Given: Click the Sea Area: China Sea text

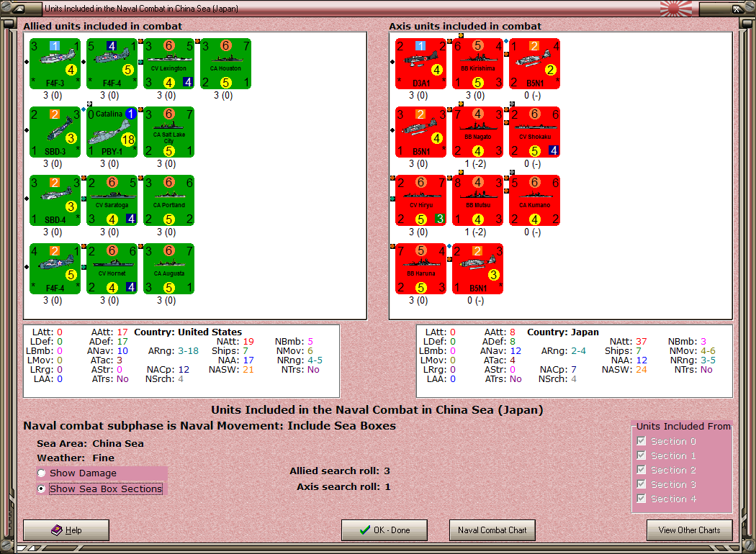Looking at the screenshot, I should click(x=90, y=443).
